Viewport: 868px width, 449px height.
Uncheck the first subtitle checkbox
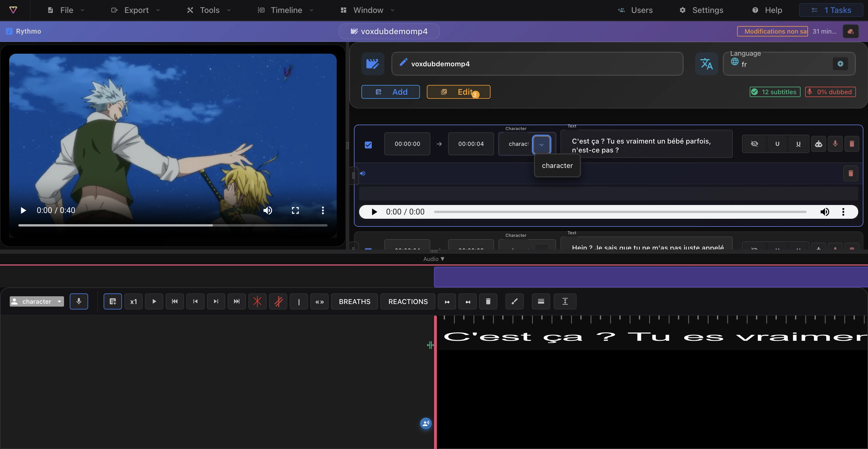[x=368, y=145]
